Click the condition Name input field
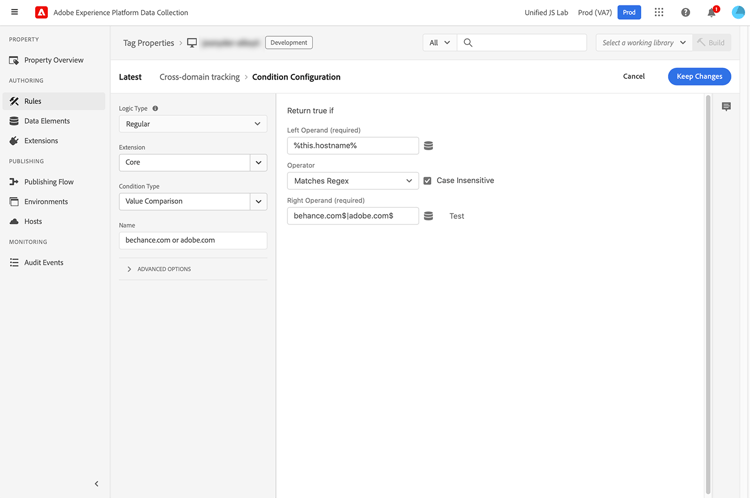Screen dimensions: 750x498 pyautogui.click(x=193, y=241)
